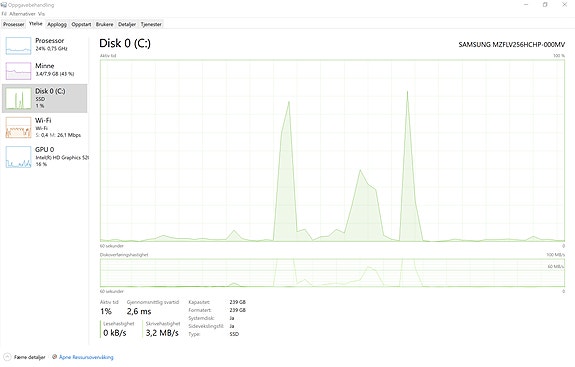Go to the Detaljer tab
This screenshot has height=367, width=575.
127,24
